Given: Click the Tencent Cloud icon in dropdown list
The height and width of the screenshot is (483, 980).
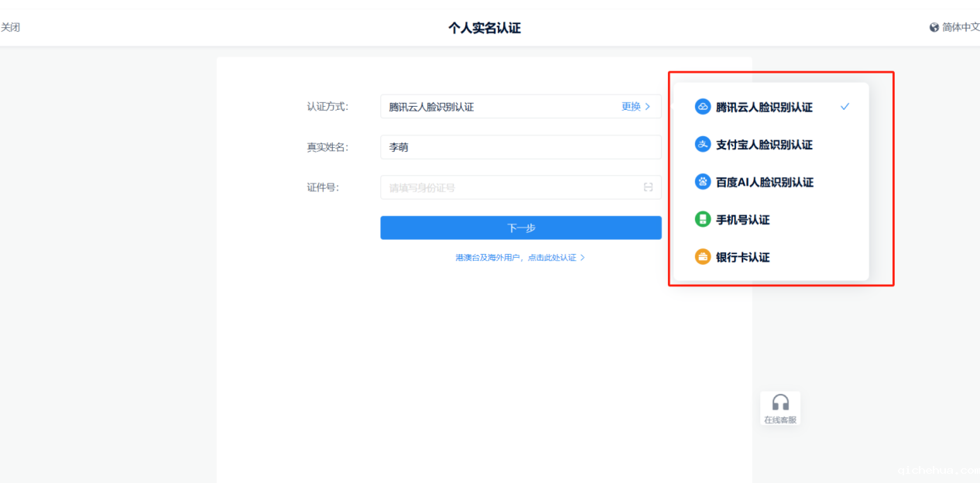Looking at the screenshot, I should [x=702, y=107].
